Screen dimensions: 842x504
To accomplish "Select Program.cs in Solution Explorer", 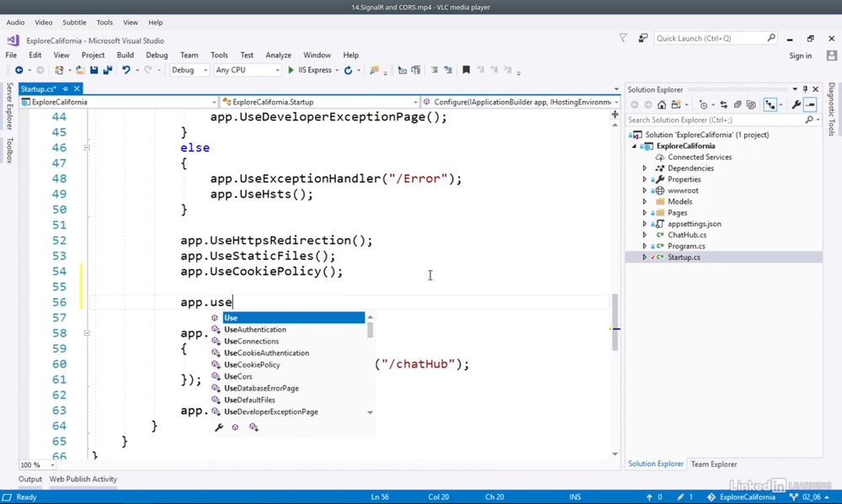I will pos(686,247).
